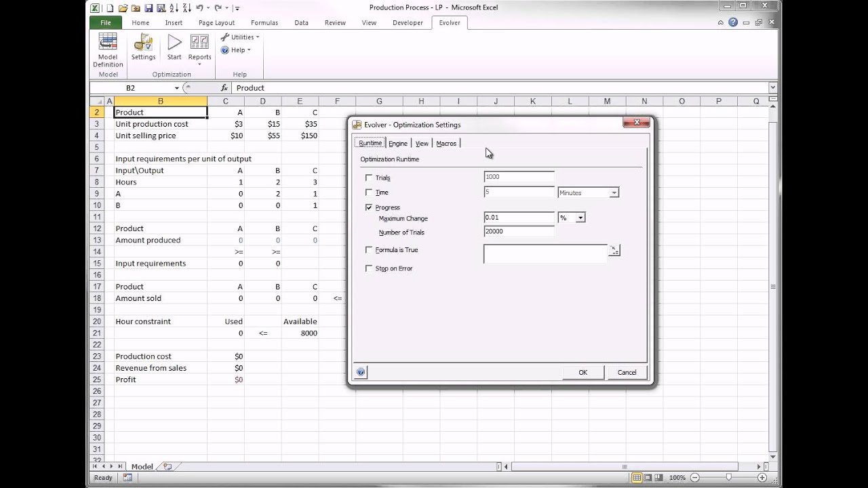Click zoom out minus button
Image resolution: width=868 pixels, height=488 pixels.
(x=694, y=478)
